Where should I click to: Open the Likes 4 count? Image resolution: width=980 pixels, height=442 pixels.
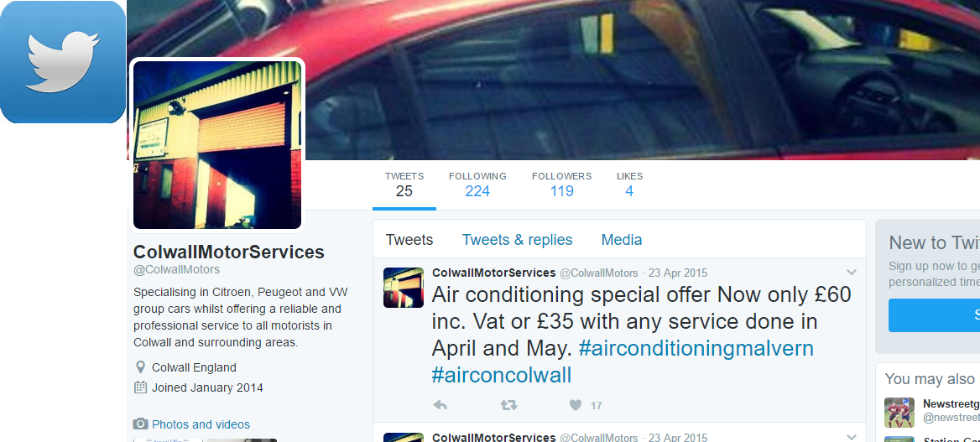(x=629, y=185)
